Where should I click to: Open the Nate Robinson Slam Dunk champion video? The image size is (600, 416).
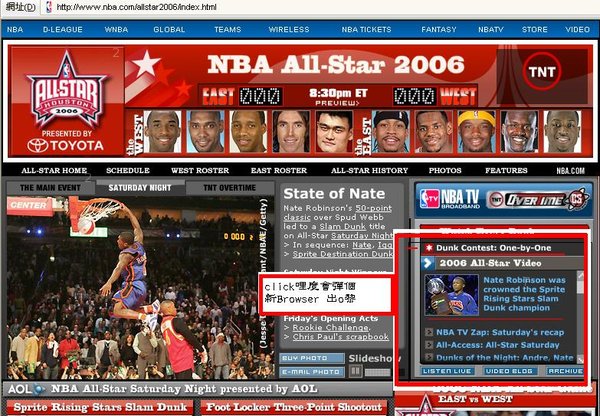tap(524, 294)
